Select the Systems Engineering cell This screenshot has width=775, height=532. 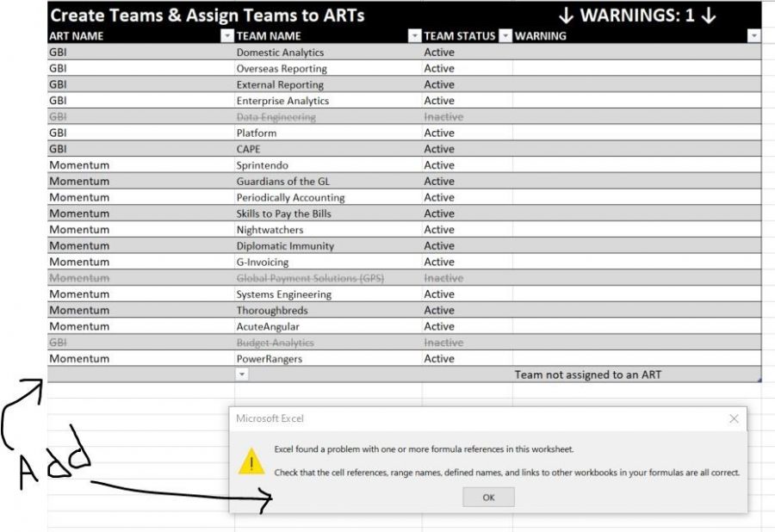[328, 294]
